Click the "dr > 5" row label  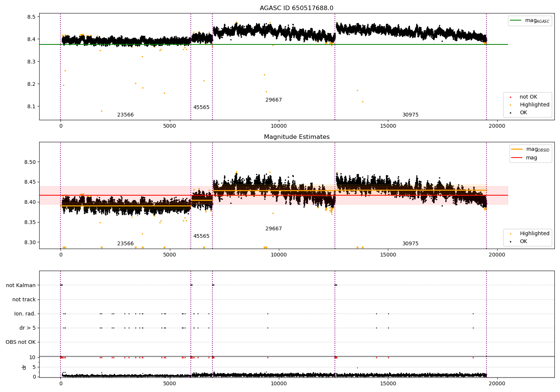[28, 328]
